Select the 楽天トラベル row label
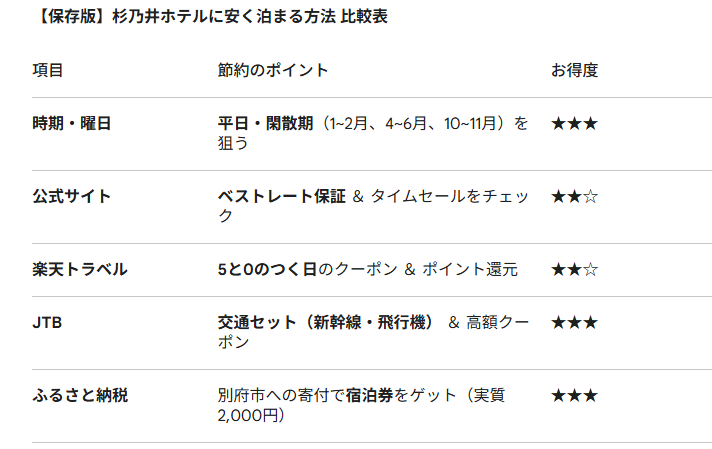712x449 pixels. click(x=80, y=269)
